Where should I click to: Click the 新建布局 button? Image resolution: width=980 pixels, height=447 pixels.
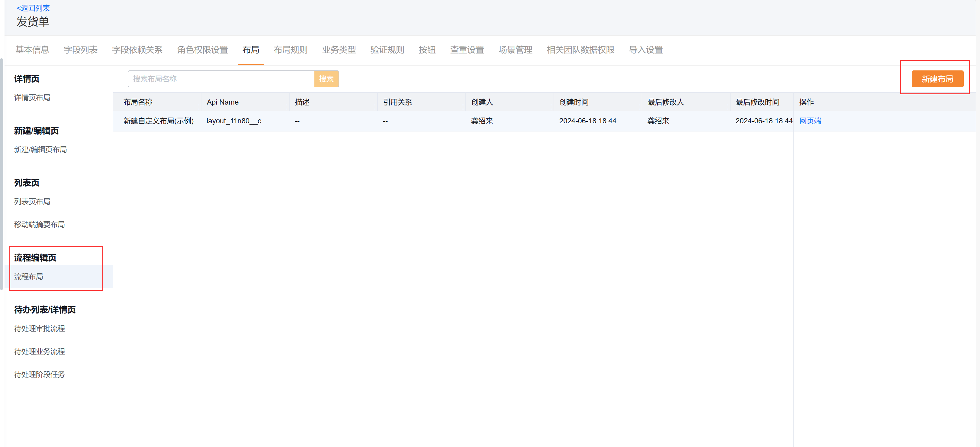tap(937, 79)
